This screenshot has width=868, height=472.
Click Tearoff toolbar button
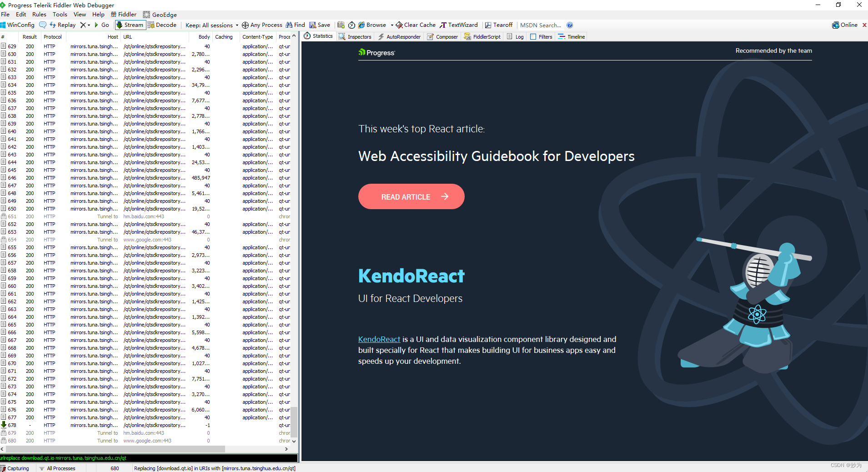499,25
